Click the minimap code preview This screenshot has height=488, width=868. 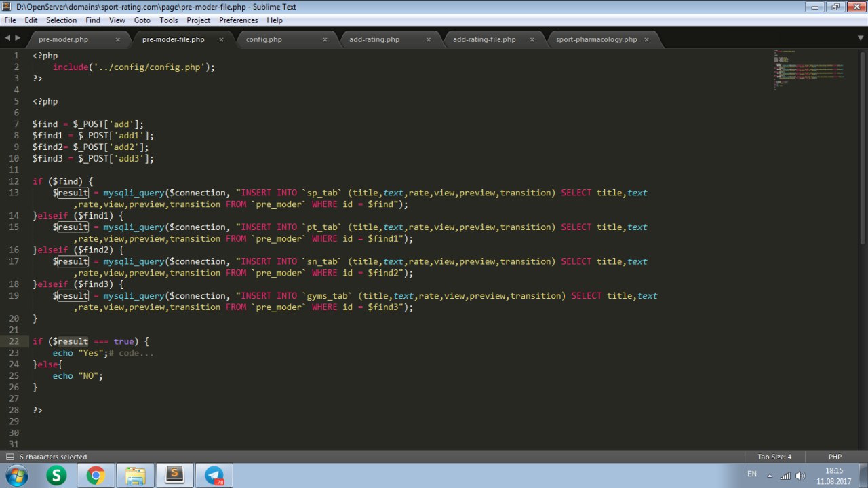(x=810, y=69)
